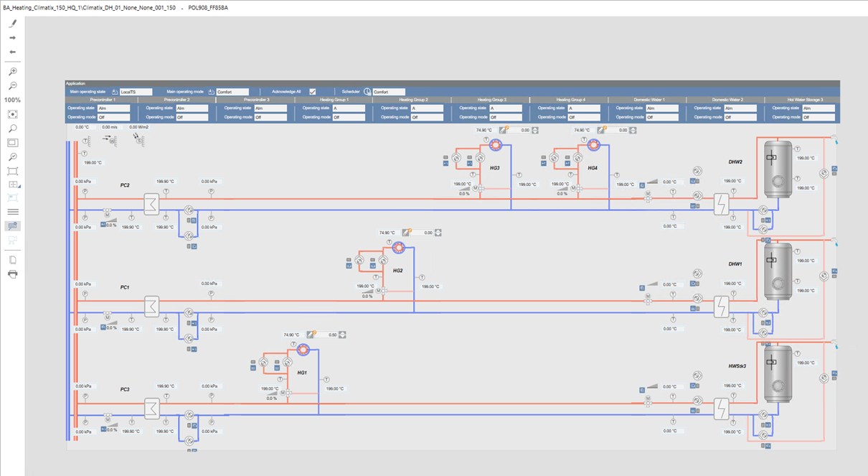Open the Scheduler Comfort selector
The width and height of the screenshot is (868, 476).
389,91
